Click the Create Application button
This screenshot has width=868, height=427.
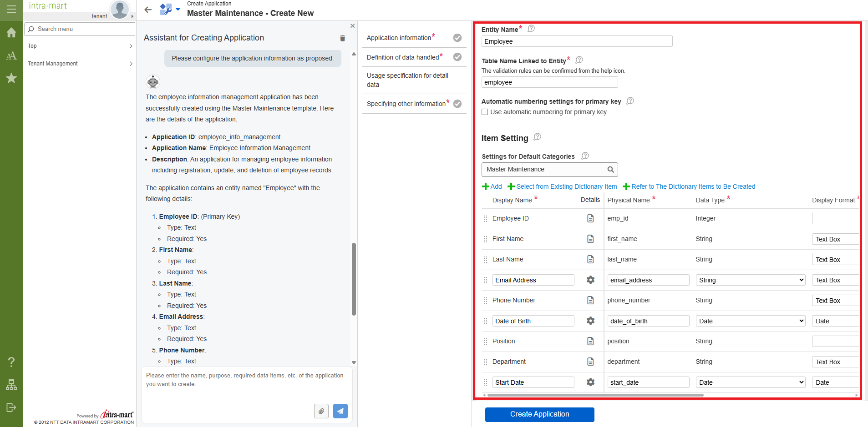(539, 414)
